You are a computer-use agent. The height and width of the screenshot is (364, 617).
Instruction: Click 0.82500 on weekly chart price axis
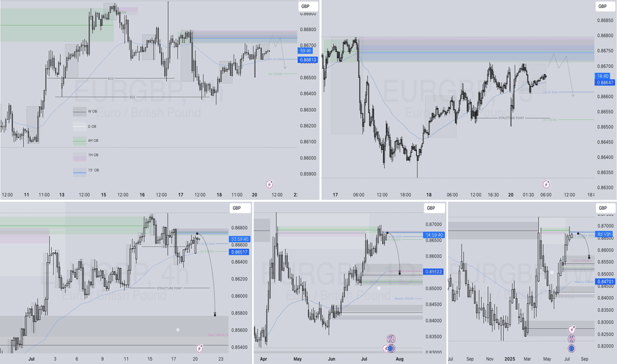(605, 334)
